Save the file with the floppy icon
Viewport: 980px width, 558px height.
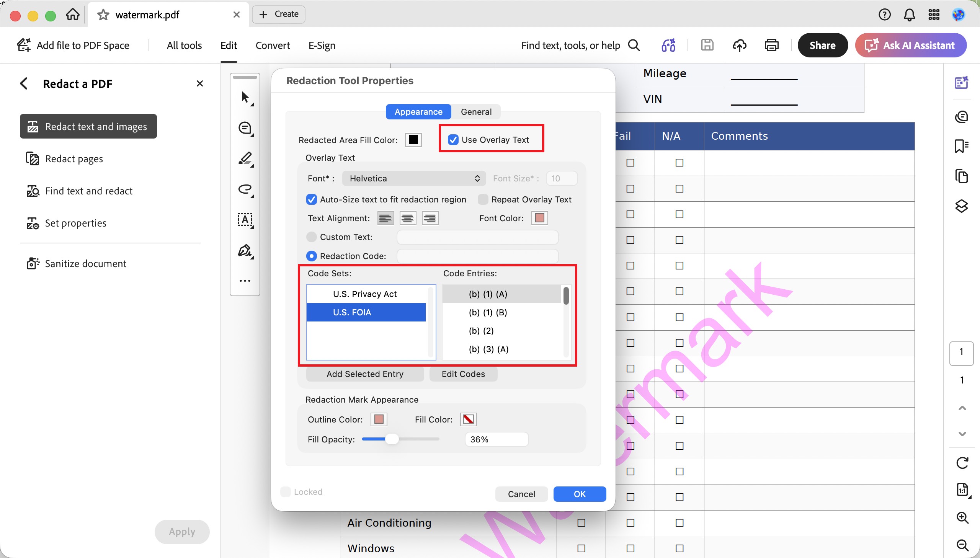point(707,45)
